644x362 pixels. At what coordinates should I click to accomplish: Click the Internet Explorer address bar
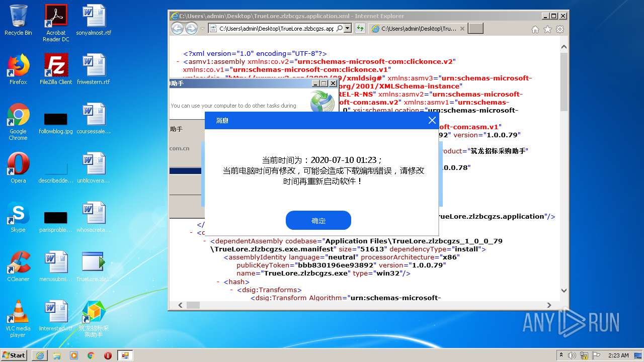(x=277, y=29)
